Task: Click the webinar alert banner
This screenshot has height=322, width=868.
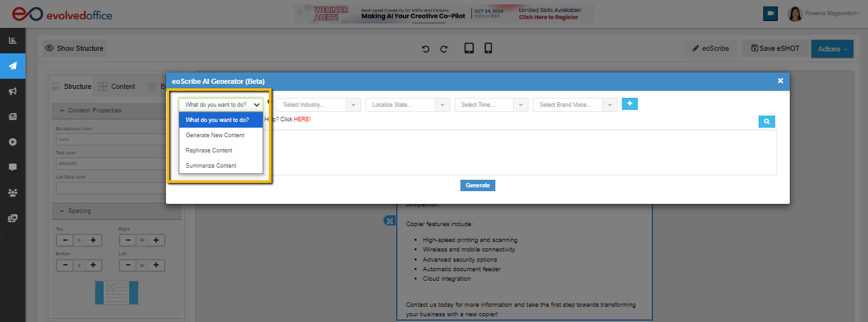Action: [x=444, y=14]
